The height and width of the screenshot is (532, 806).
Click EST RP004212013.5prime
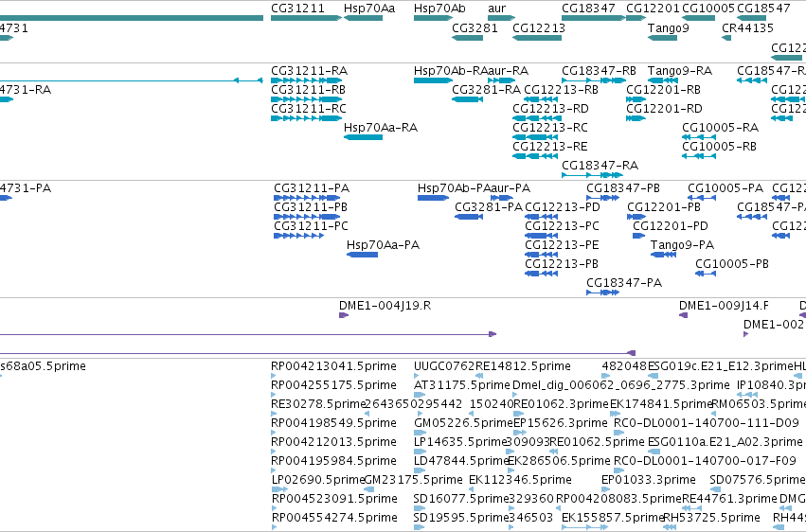click(x=333, y=443)
